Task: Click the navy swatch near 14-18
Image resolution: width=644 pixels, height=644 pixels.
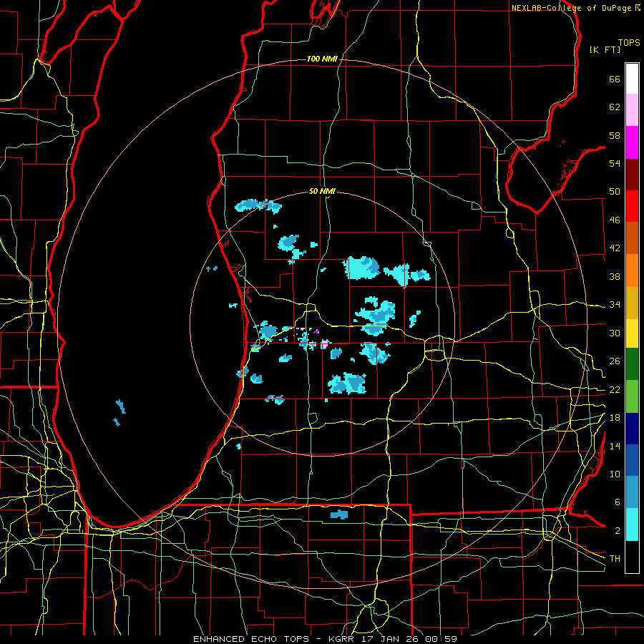Action: [x=632, y=429]
